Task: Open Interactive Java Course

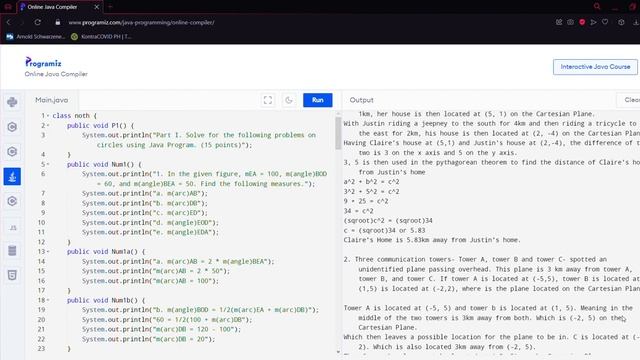Action: tap(595, 67)
